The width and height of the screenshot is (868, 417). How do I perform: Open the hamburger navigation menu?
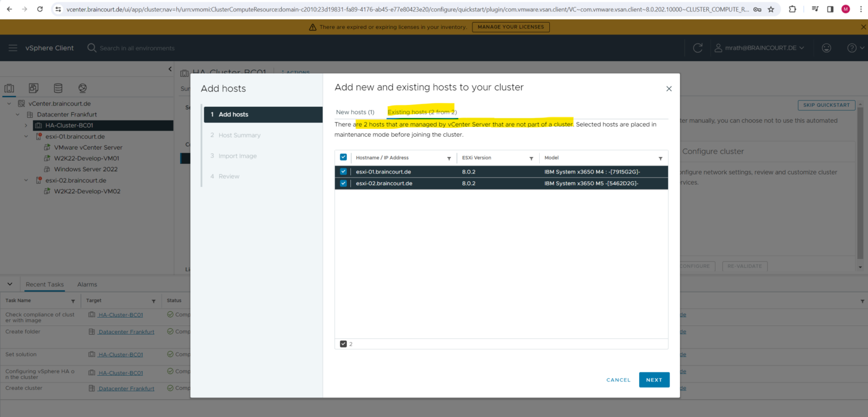(13, 47)
